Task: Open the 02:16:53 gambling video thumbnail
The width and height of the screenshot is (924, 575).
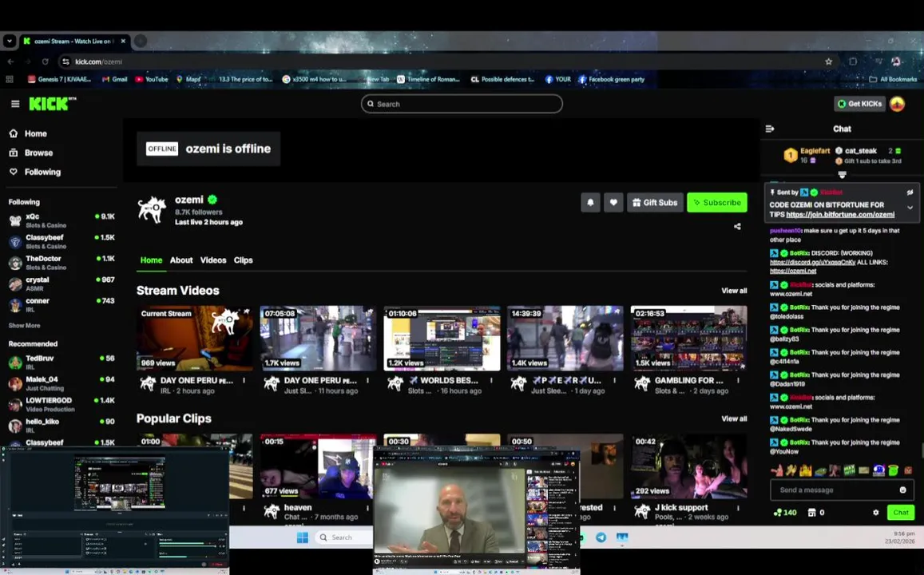Action: tap(689, 338)
